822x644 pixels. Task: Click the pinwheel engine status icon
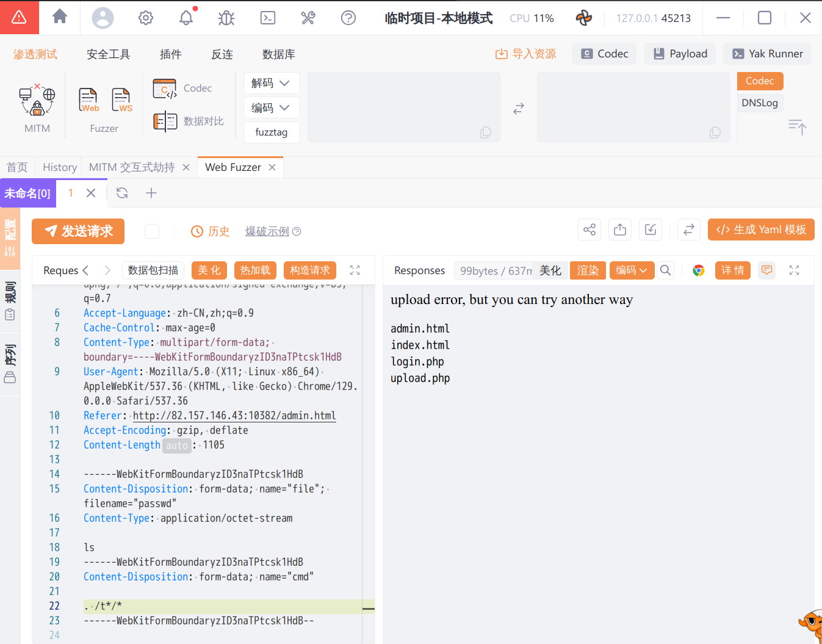pyautogui.click(x=584, y=18)
